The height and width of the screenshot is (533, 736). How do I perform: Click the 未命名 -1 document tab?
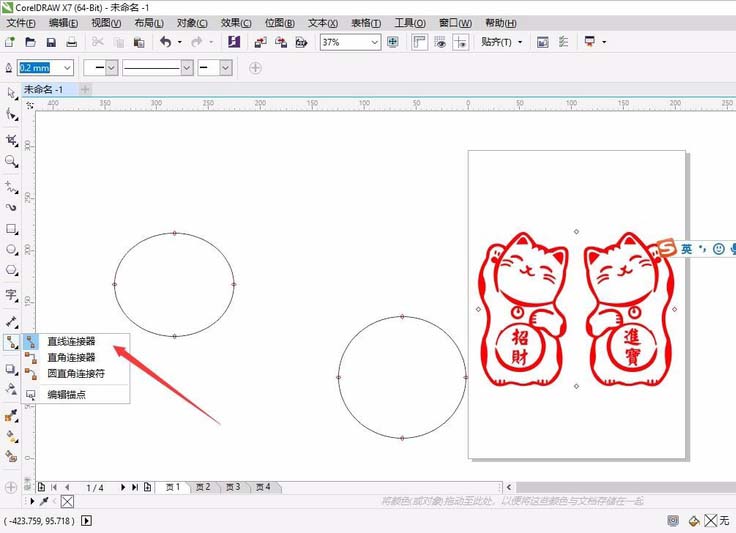(x=43, y=89)
